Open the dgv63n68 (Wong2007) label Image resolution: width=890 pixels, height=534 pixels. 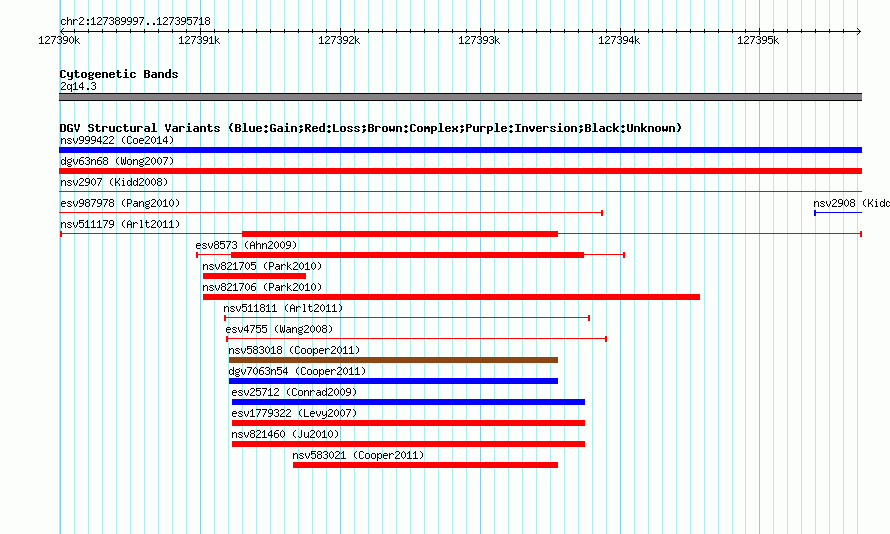coord(117,161)
